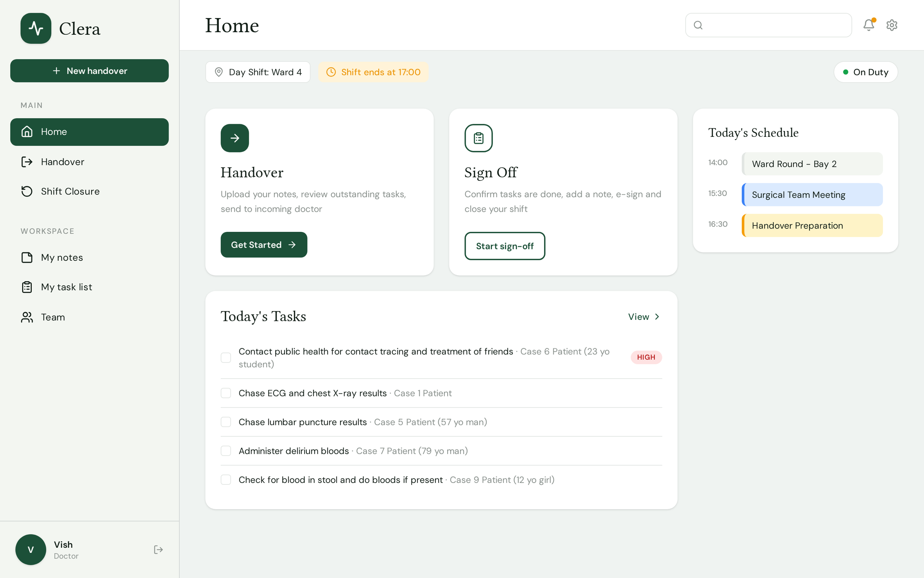The height and width of the screenshot is (578, 924).
Task: Click the Sign Off clipboard icon
Action: point(478,138)
